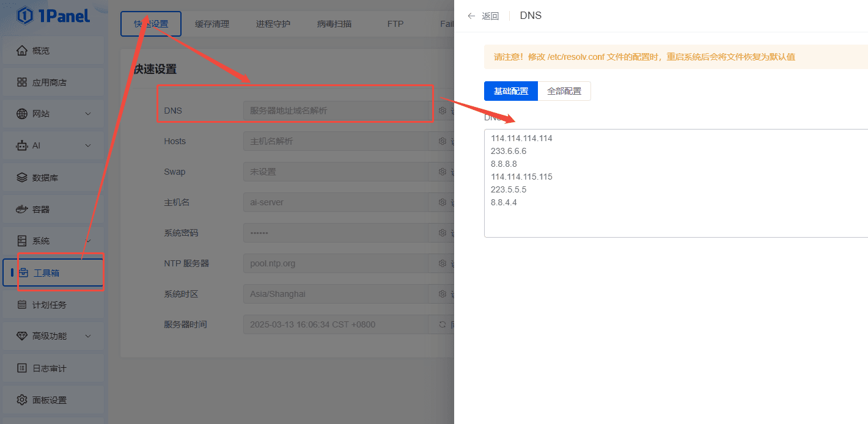
Task: Open 概览 overview home icon
Action: [22, 51]
